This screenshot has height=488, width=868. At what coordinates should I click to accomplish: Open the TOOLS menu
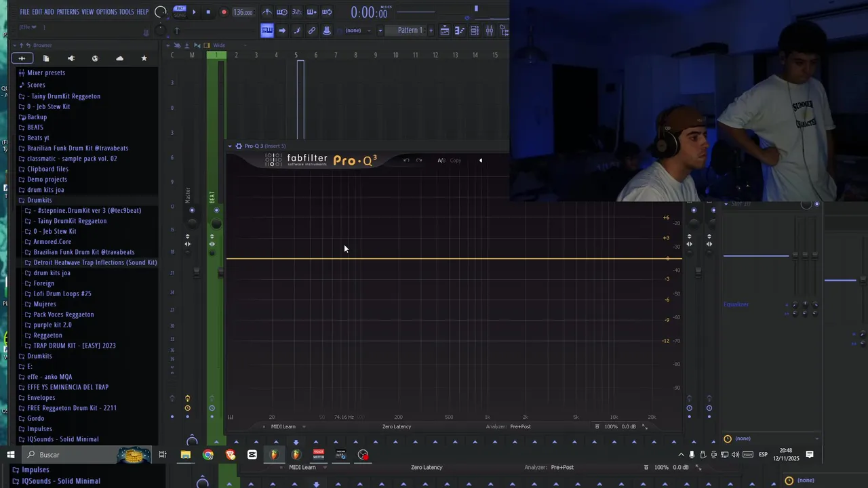click(x=127, y=12)
